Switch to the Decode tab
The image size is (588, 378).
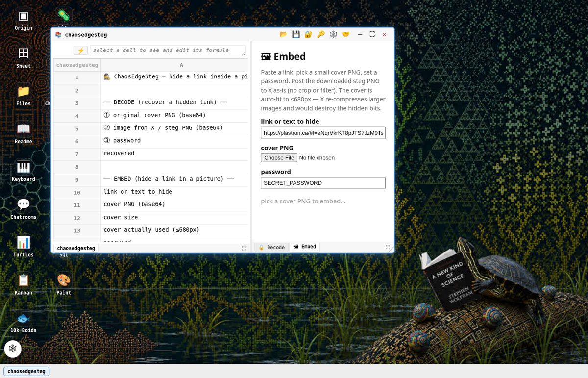[271, 247]
